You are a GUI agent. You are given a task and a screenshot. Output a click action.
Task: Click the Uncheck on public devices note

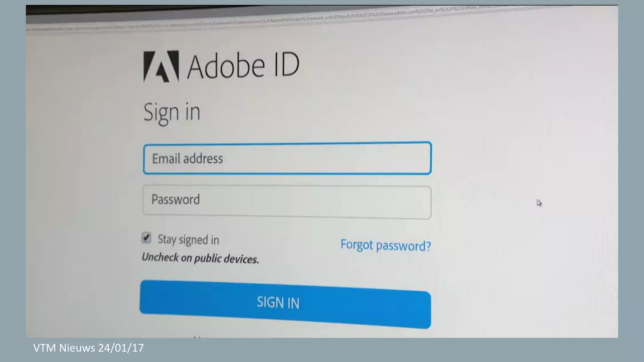pos(200,258)
